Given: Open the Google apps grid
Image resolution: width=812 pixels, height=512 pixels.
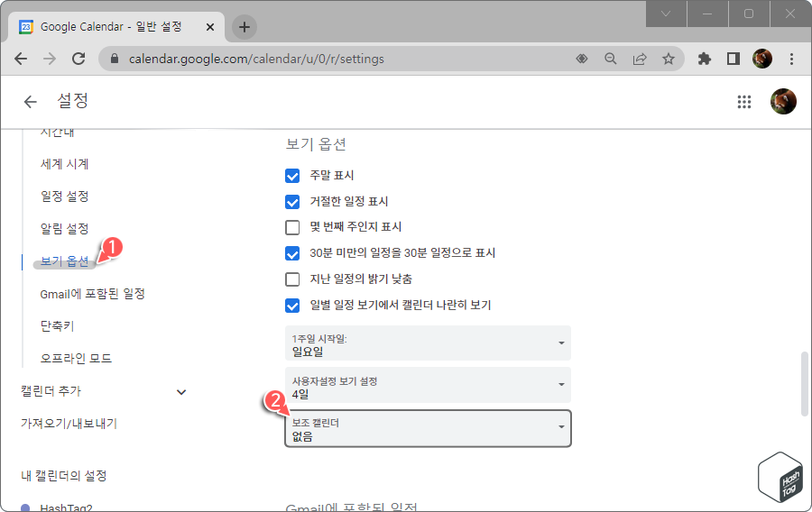Looking at the screenshot, I should click(744, 101).
